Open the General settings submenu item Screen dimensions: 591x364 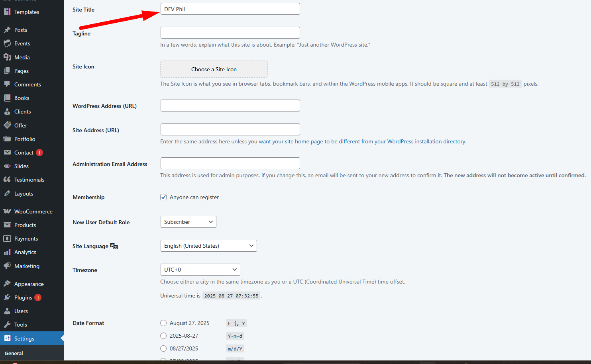14,353
